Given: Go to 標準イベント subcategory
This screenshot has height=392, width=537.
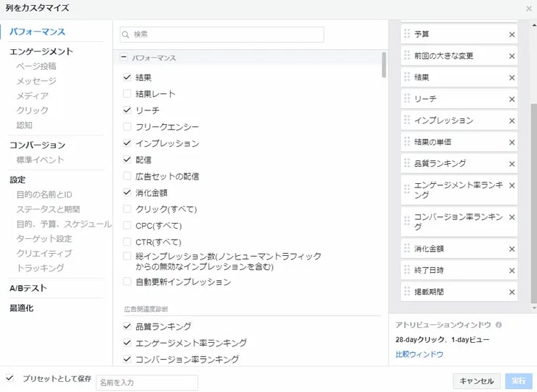Looking at the screenshot, I should 40,160.
